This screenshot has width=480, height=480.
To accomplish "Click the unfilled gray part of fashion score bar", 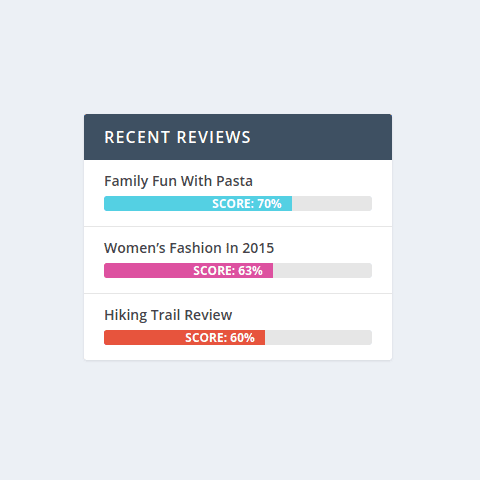I will tap(323, 270).
